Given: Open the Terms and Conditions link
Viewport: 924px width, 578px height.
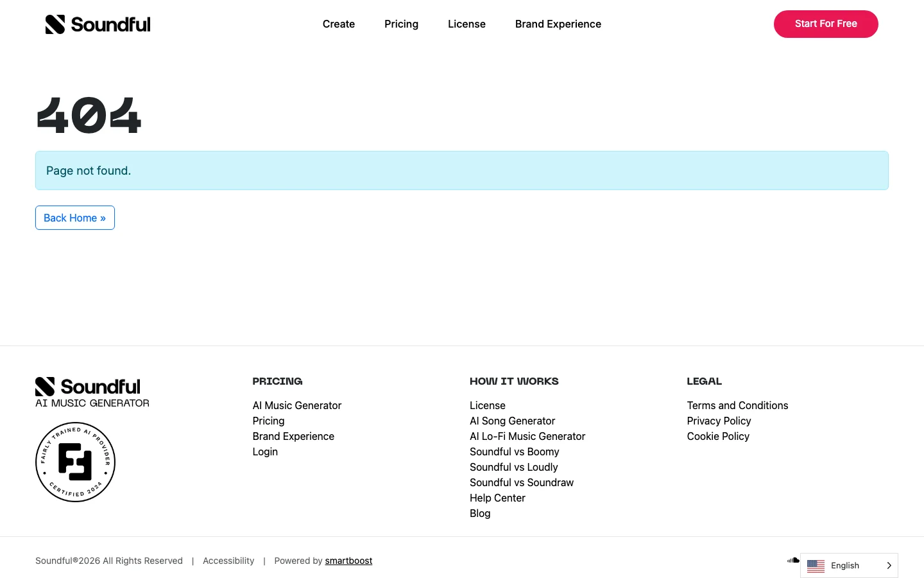Looking at the screenshot, I should coord(737,405).
